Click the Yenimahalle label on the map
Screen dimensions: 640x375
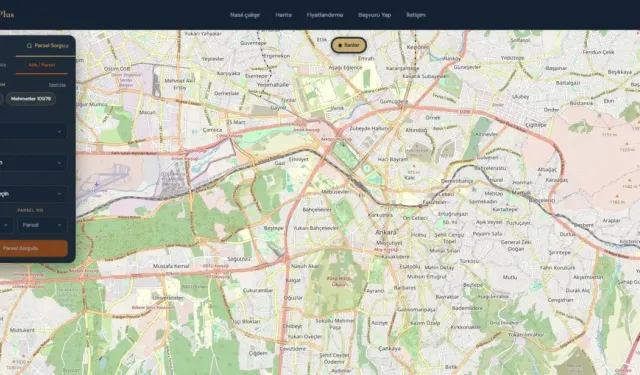coord(273,85)
